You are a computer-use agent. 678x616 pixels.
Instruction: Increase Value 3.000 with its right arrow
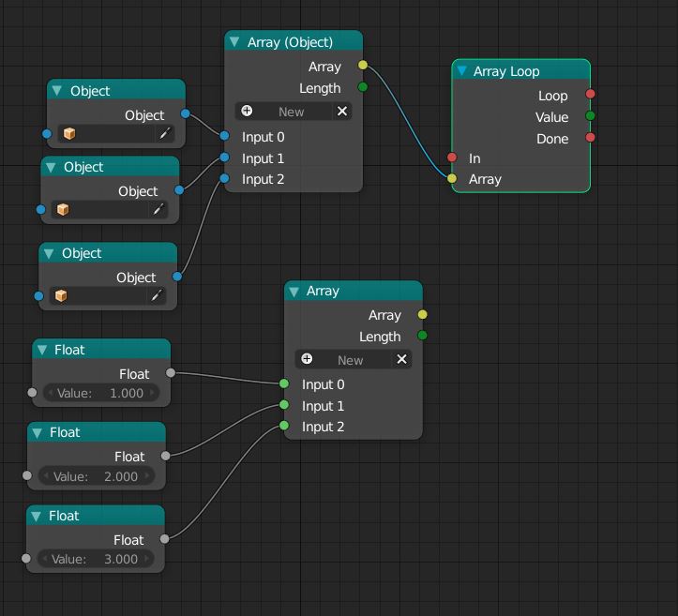(147, 559)
